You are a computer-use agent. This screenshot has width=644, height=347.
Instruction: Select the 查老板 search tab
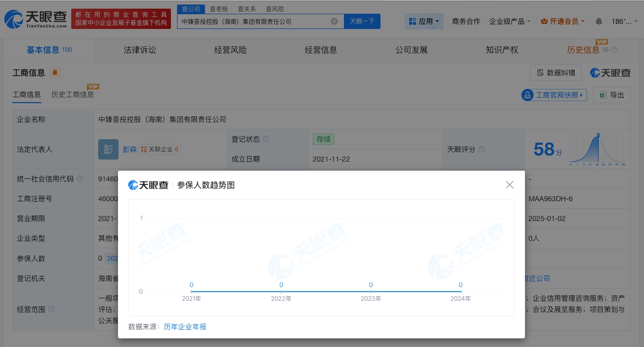pos(219,9)
